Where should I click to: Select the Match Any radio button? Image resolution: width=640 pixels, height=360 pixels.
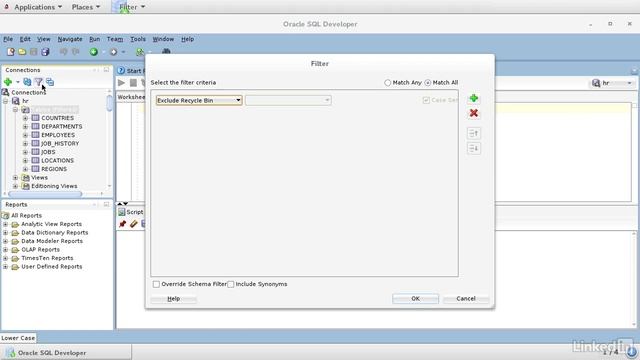pos(387,82)
